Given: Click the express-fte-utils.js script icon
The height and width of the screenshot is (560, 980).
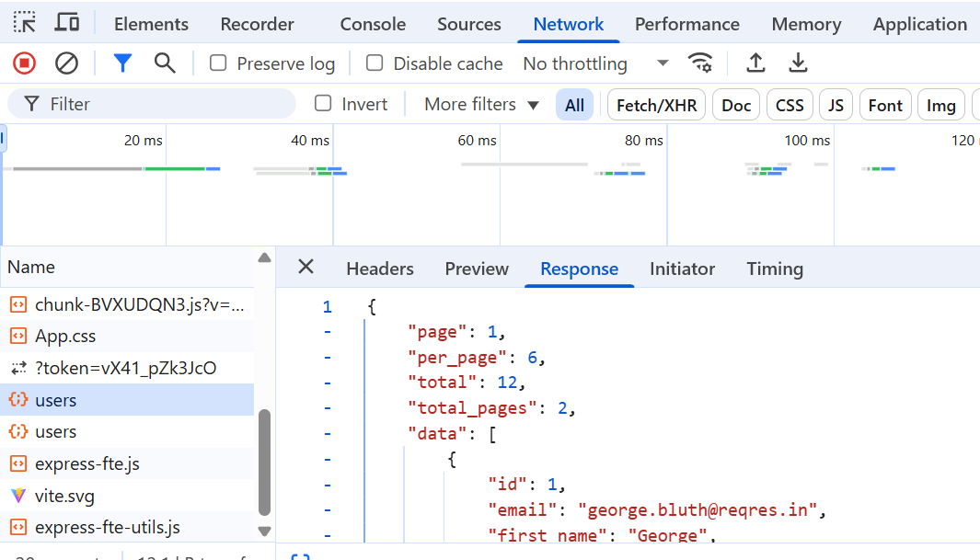Looking at the screenshot, I should pos(18,528).
